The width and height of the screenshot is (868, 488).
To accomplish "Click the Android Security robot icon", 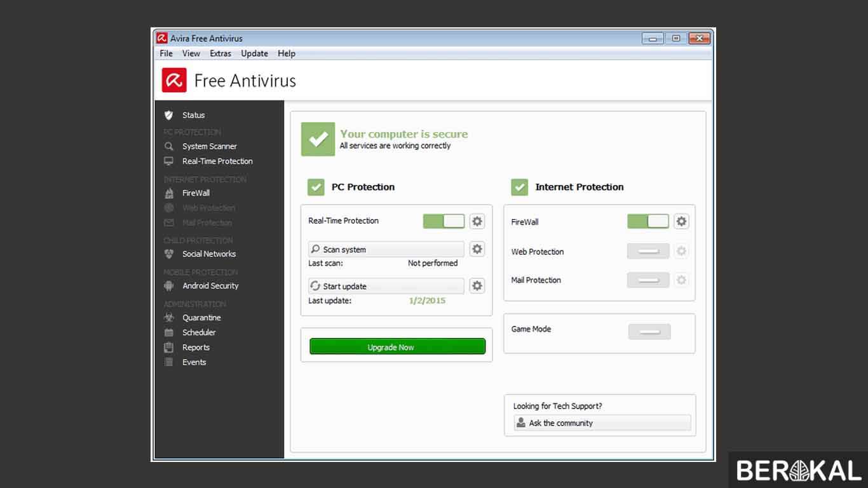I will click(x=168, y=286).
